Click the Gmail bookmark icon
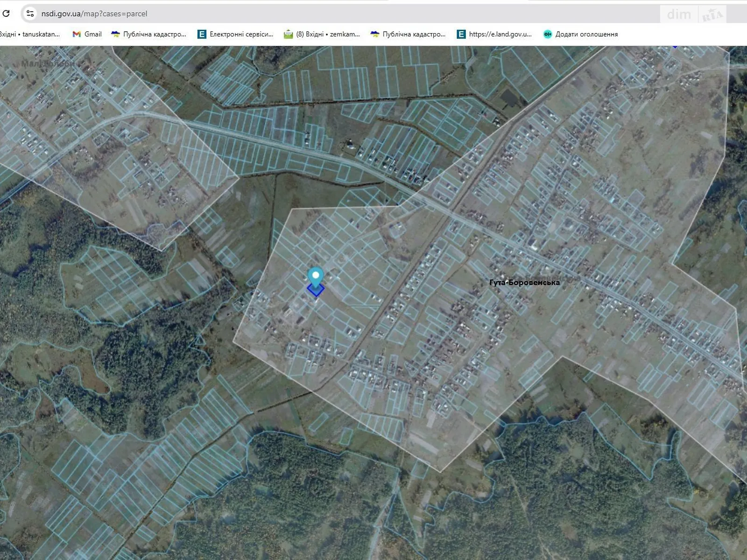Viewport: 747px width, 560px height. [x=77, y=34]
